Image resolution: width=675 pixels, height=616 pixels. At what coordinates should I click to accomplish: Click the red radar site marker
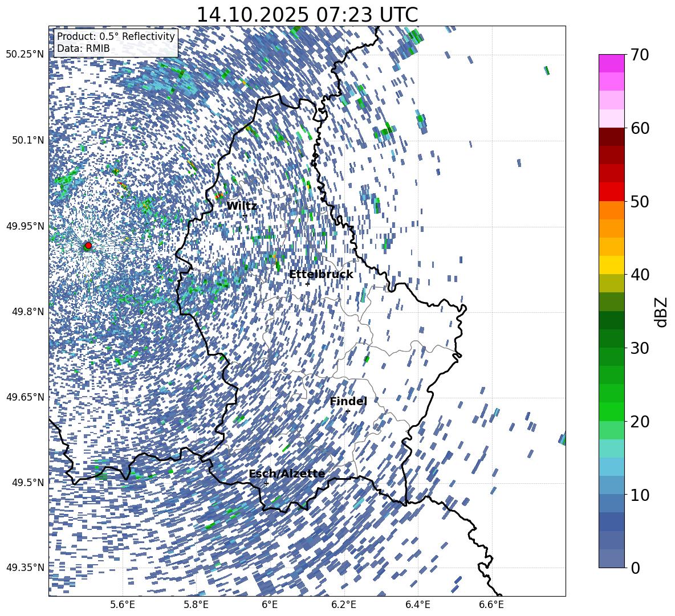(88, 246)
